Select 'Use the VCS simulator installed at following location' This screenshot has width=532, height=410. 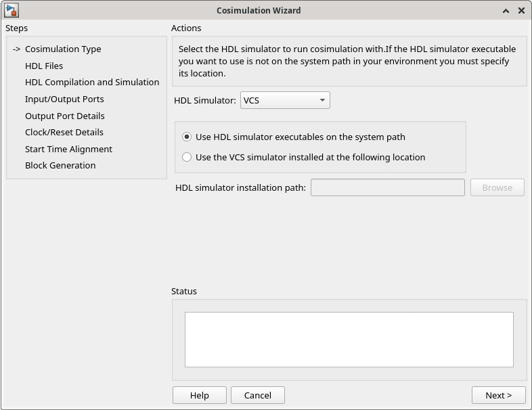187,157
